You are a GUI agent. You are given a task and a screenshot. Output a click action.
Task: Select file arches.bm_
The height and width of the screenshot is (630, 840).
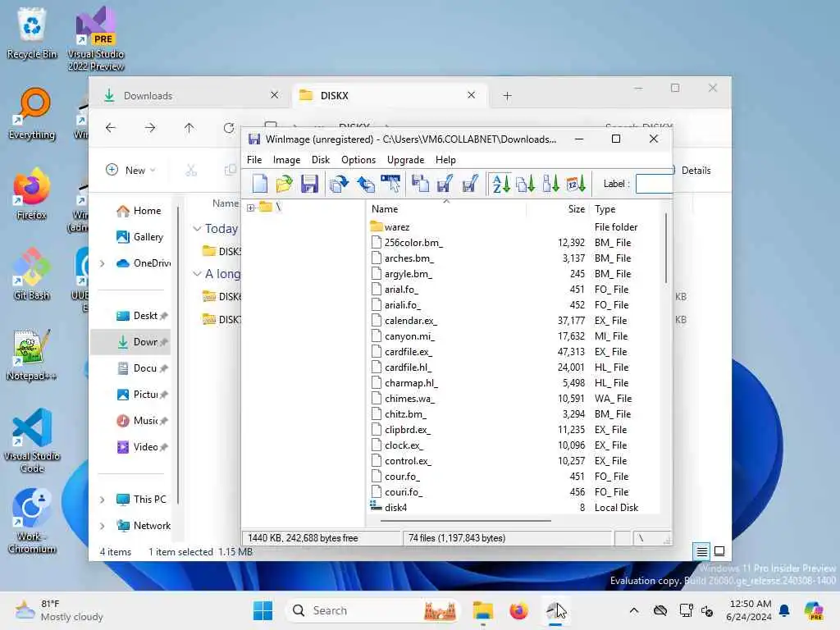409,258
